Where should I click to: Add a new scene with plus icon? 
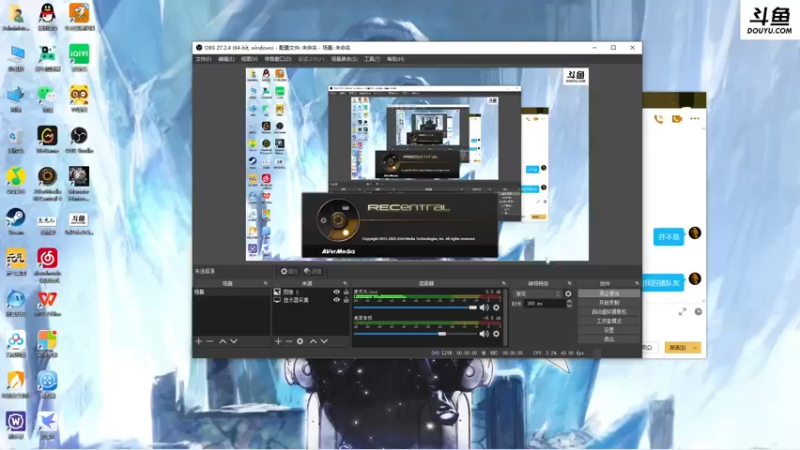[199, 341]
